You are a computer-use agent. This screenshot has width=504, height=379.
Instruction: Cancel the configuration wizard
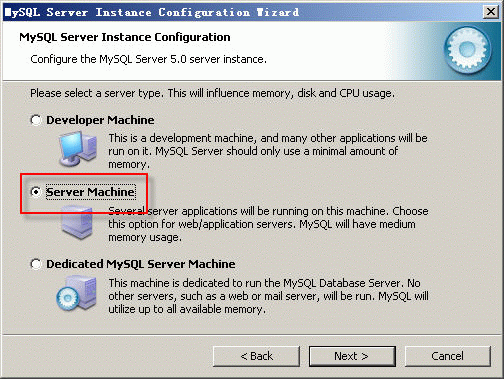[x=448, y=356]
